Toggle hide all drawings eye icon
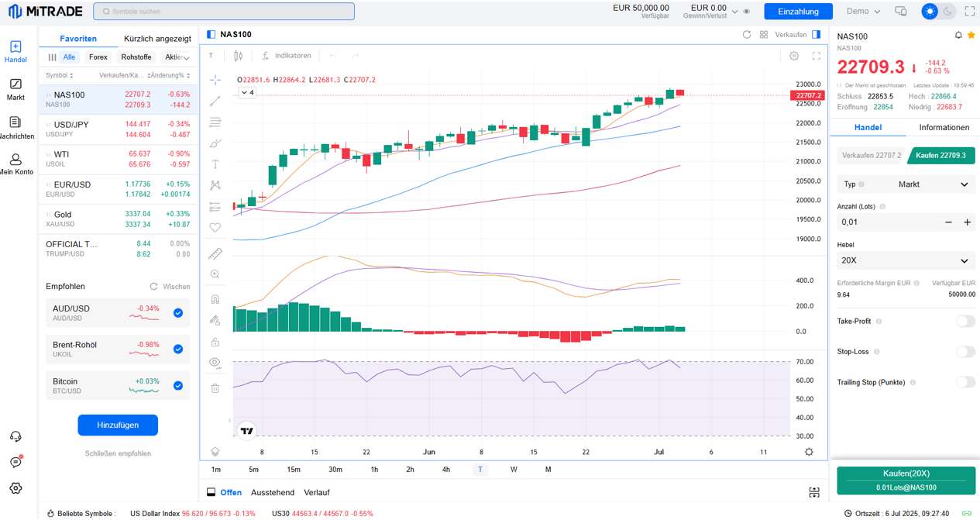The width and height of the screenshot is (980, 520). 215,363
